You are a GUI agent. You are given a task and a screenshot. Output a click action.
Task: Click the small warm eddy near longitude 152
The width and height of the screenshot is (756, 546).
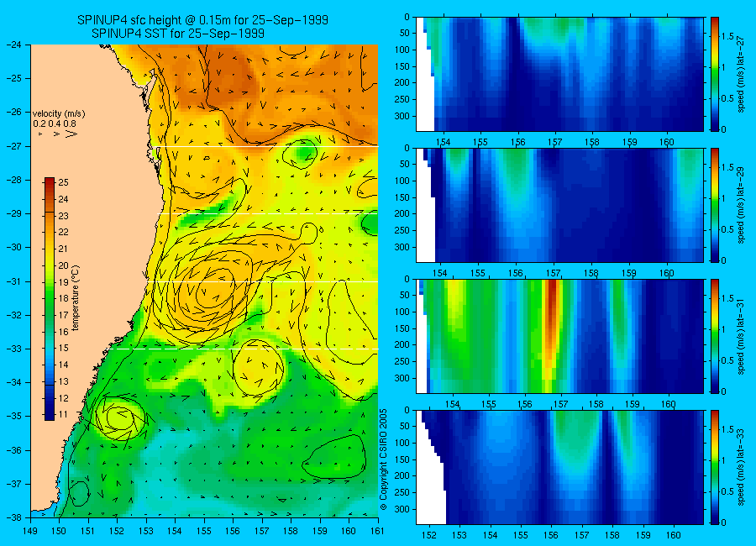pos(120,417)
